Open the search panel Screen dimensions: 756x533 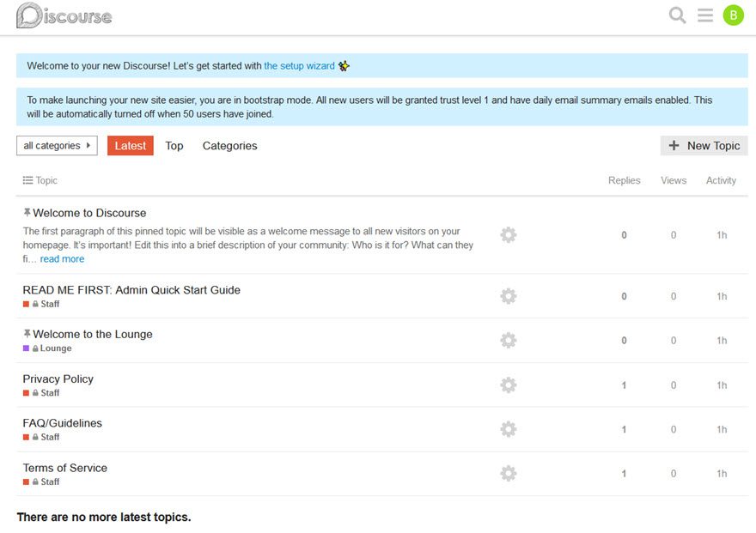point(676,15)
